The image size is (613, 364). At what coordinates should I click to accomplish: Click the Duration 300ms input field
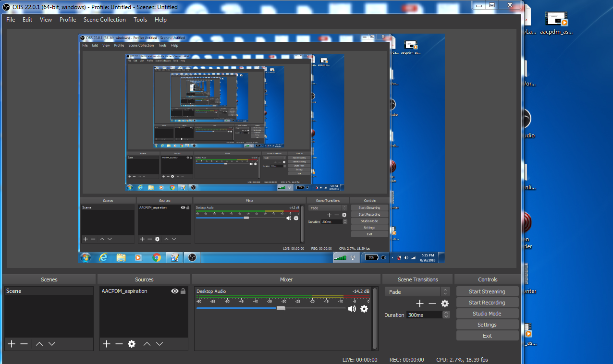(x=424, y=315)
